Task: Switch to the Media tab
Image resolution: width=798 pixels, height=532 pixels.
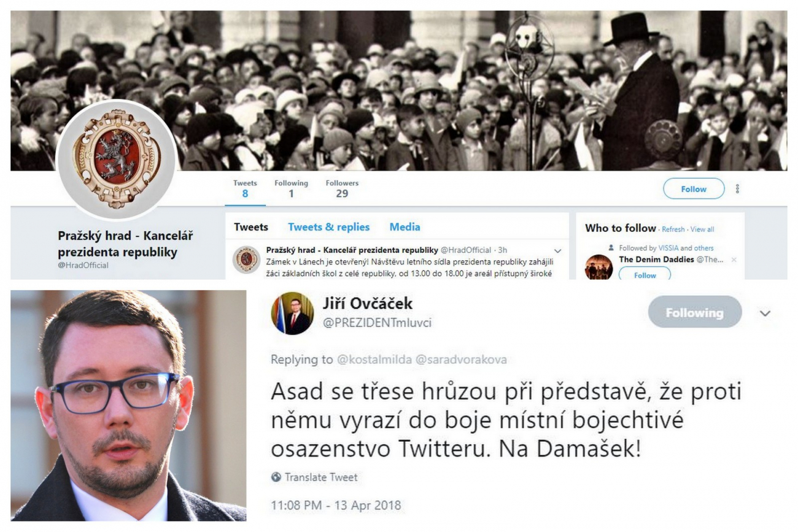Action: tap(405, 227)
